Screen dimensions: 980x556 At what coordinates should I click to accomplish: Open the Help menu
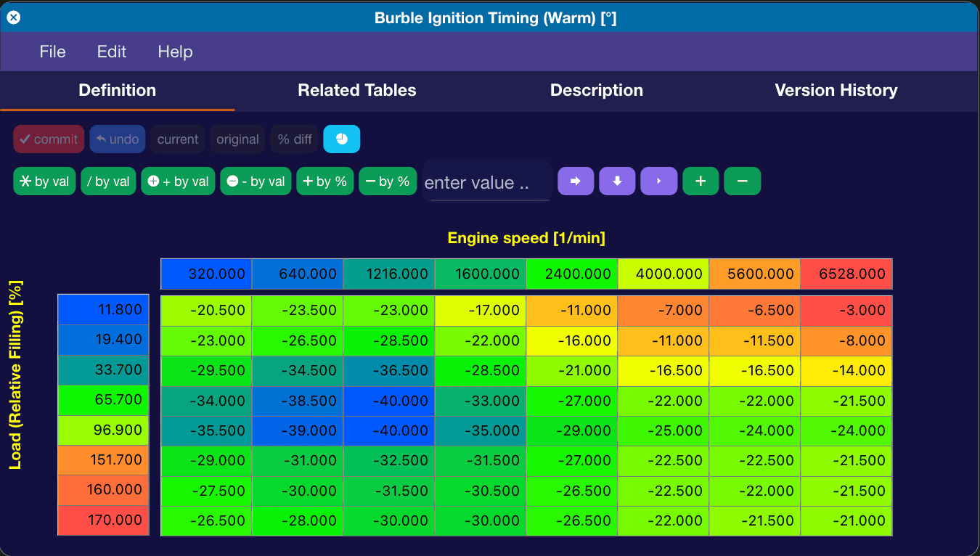(175, 52)
